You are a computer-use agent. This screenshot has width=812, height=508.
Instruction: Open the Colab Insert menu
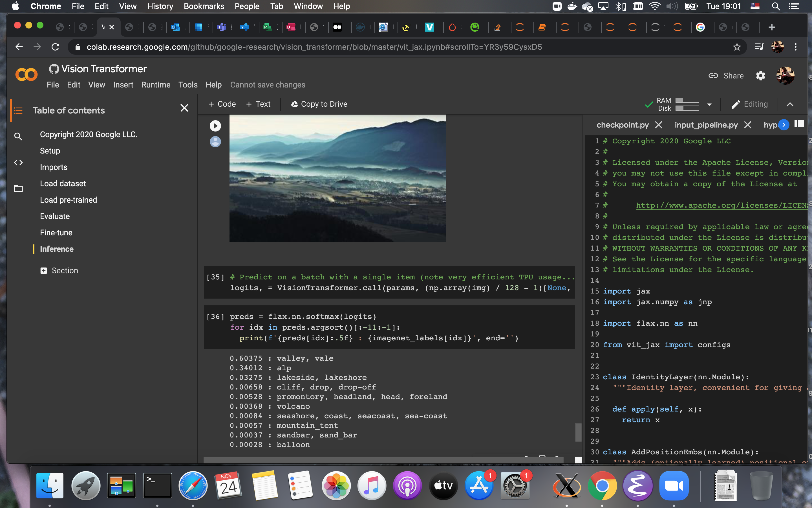click(123, 85)
